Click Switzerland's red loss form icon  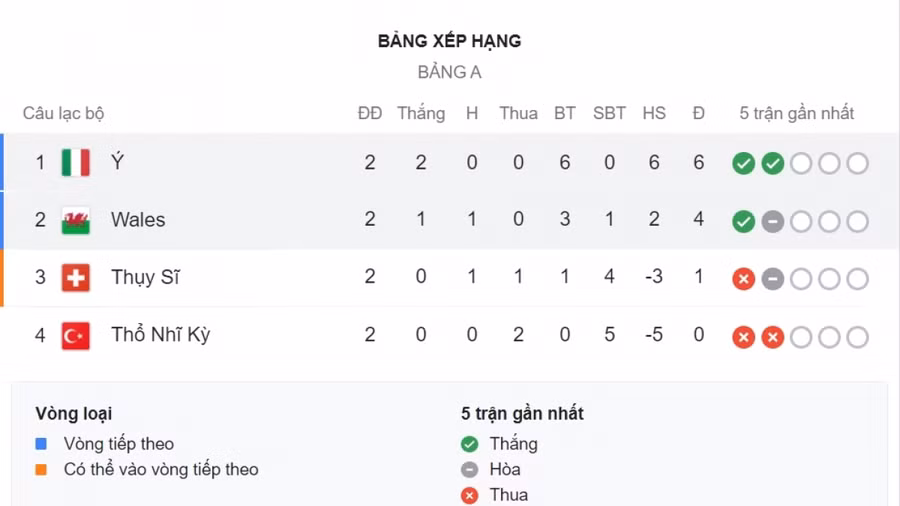pyautogui.click(x=743, y=279)
